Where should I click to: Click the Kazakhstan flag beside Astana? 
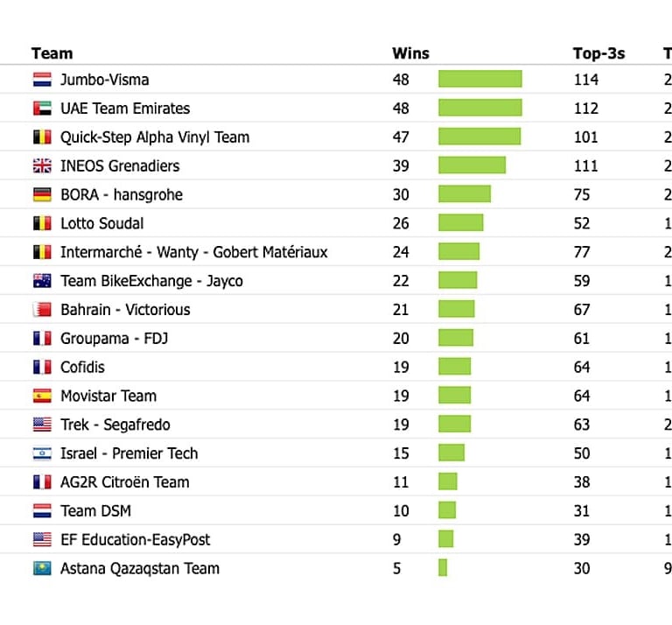pyautogui.click(x=42, y=569)
